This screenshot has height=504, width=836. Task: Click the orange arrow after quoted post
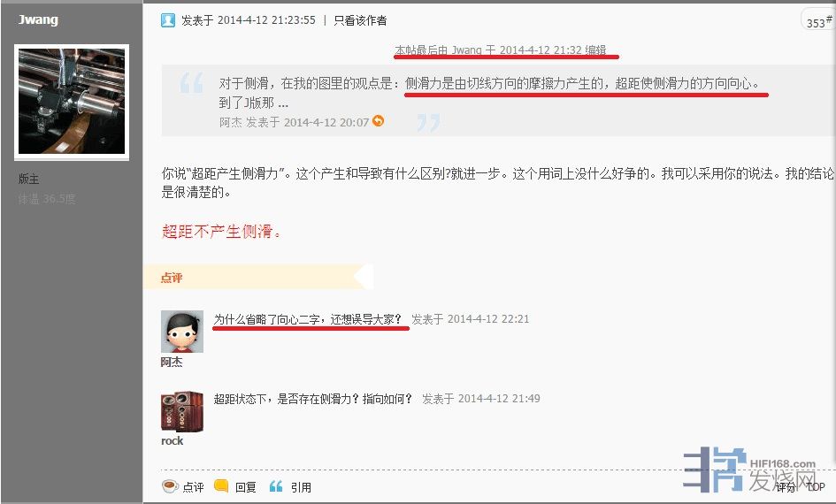378,121
